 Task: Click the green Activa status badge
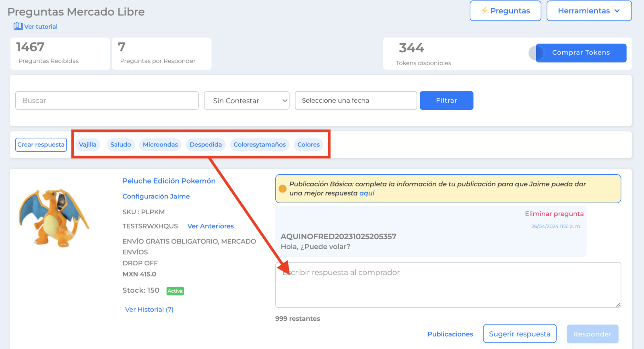175,291
